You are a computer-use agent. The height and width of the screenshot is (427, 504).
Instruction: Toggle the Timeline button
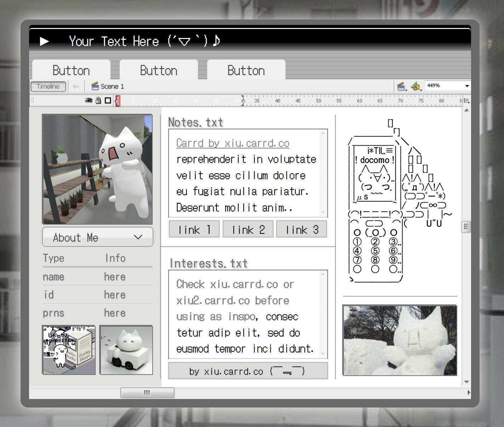pyautogui.click(x=48, y=86)
